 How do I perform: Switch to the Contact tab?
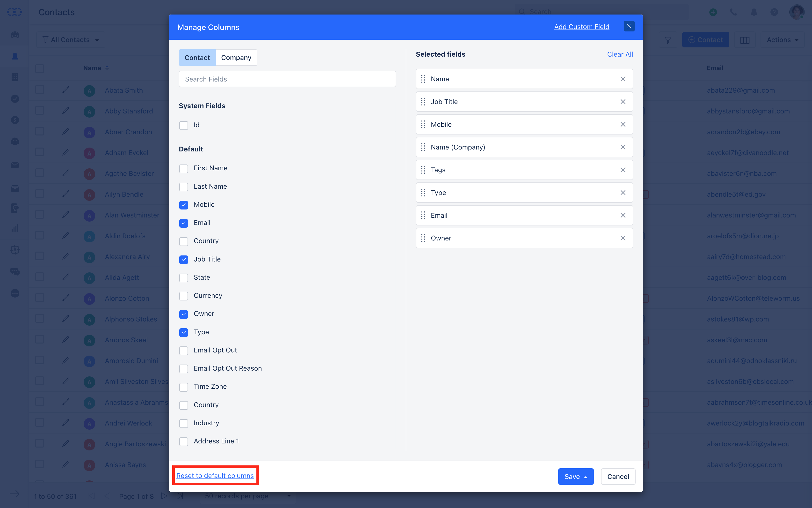pos(197,58)
